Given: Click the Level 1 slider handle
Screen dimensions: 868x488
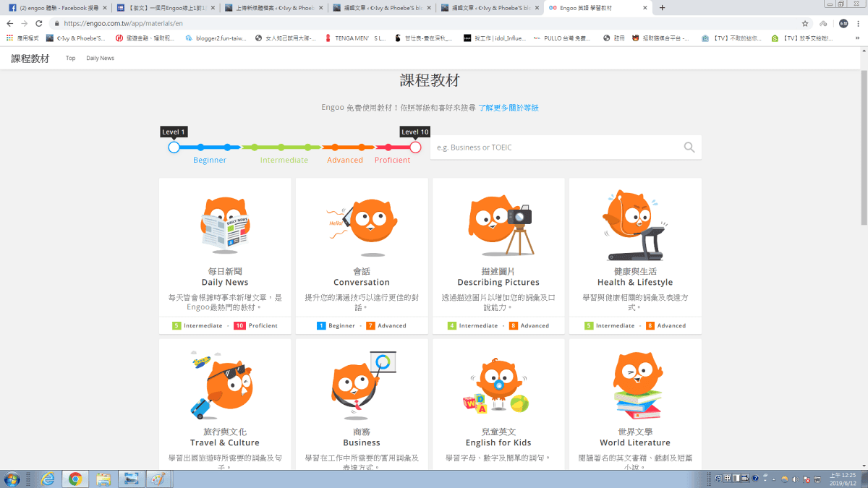Looking at the screenshot, I should click(x=174, y=147).
